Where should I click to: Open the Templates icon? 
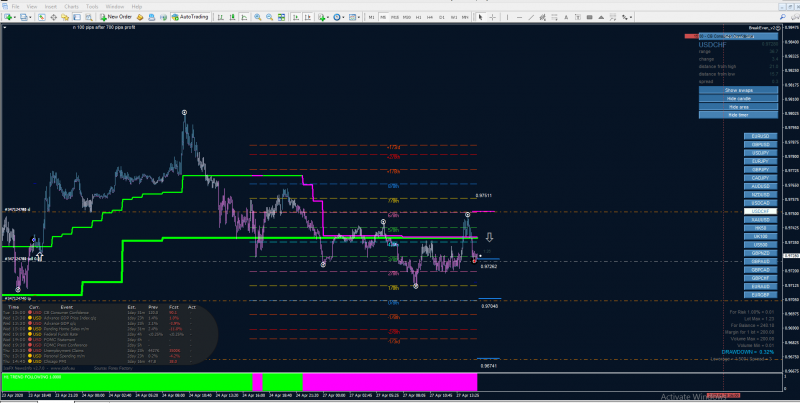[x=352, y=17]
